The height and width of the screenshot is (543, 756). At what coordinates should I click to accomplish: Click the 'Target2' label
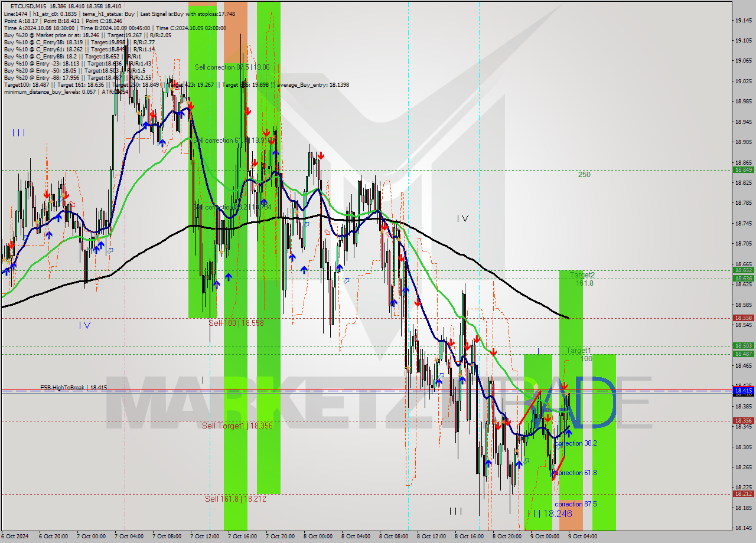coord(582,275)
